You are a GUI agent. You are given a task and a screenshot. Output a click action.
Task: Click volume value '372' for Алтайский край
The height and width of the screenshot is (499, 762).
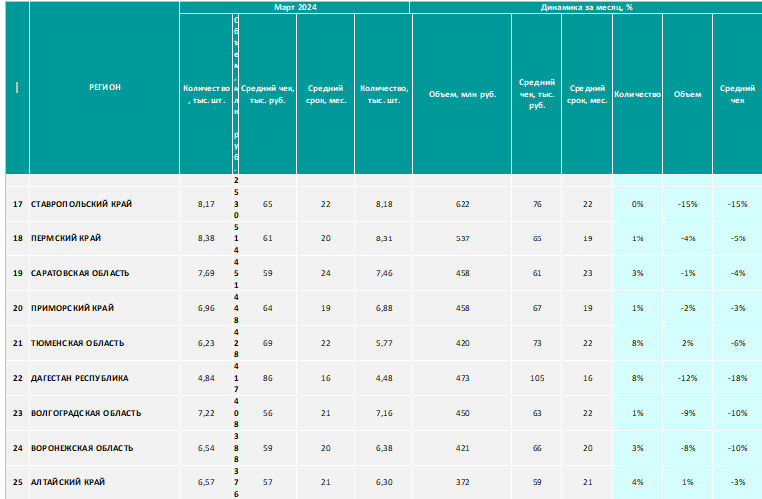click(x=462, y=482)
